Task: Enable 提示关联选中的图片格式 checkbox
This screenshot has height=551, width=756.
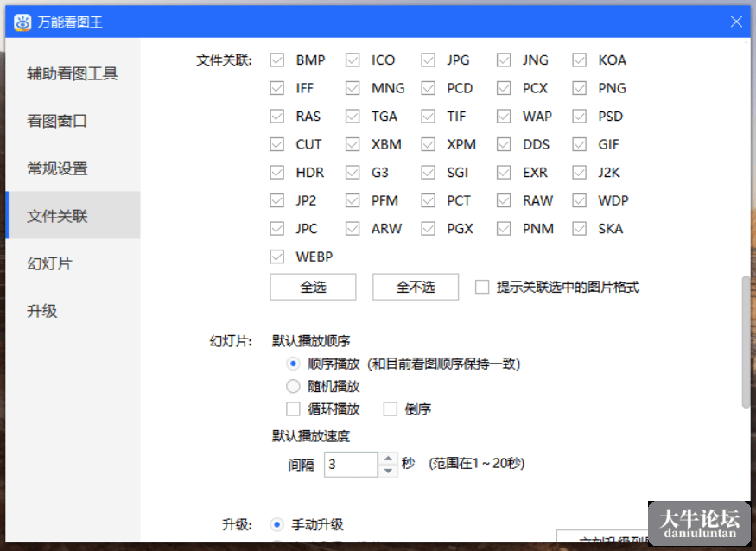Action: tap(482, 287)
